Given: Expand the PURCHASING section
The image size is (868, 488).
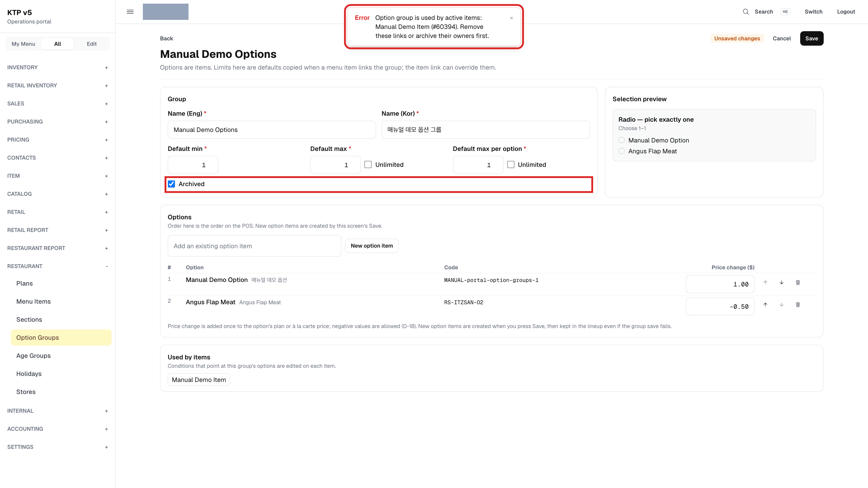Looking at the screenshot, I should click(x=58, y=122).
